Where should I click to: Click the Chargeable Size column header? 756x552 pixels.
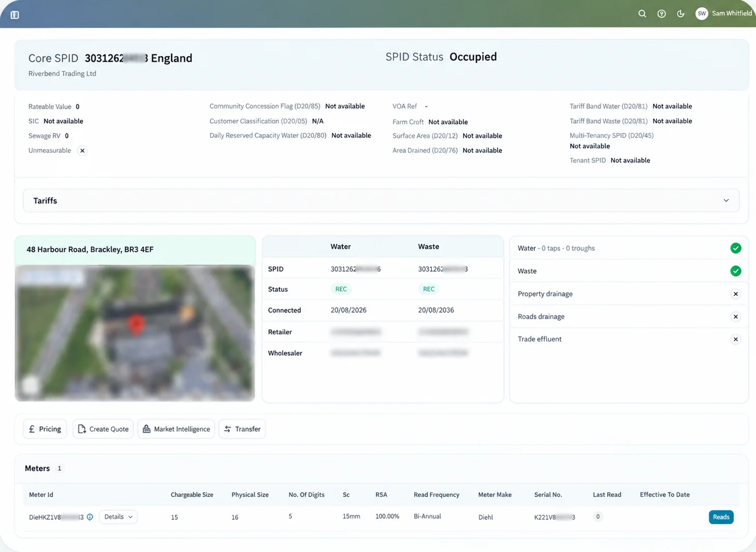click(x=192, y=495)
